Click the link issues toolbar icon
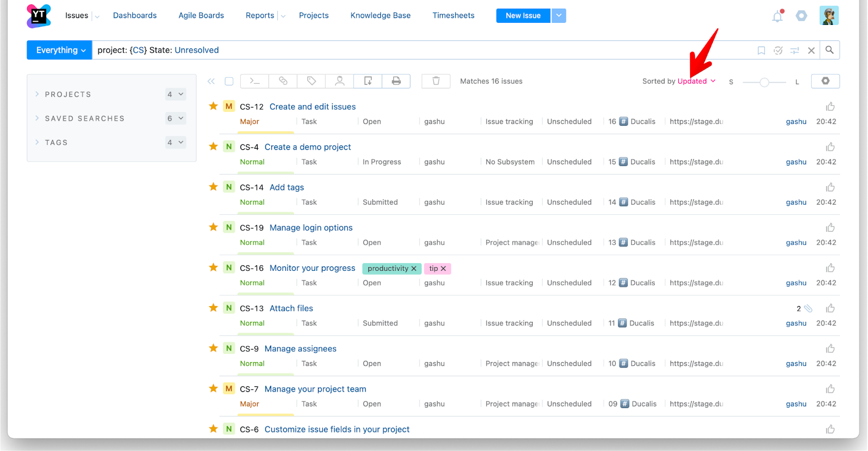Image resolution: width=868 pixels, height=451 pixels. pos(283,81)
